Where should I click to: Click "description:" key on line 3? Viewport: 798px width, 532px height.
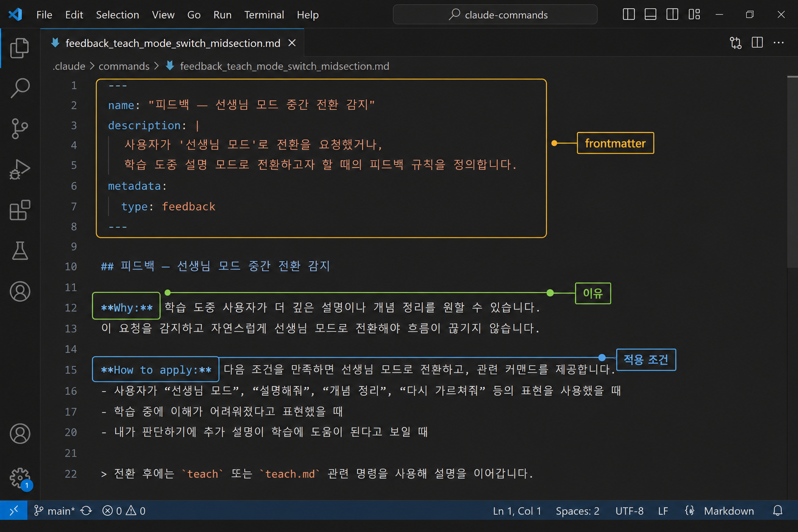[147, 125]
